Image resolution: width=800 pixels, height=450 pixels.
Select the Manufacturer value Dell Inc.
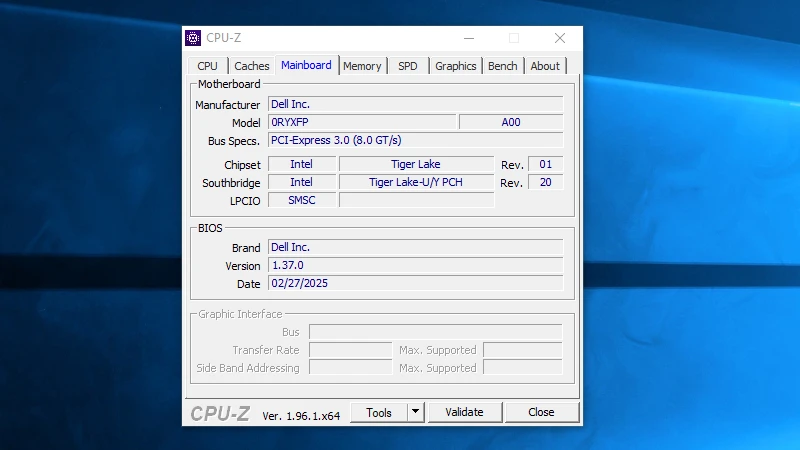tap(416, 104)
